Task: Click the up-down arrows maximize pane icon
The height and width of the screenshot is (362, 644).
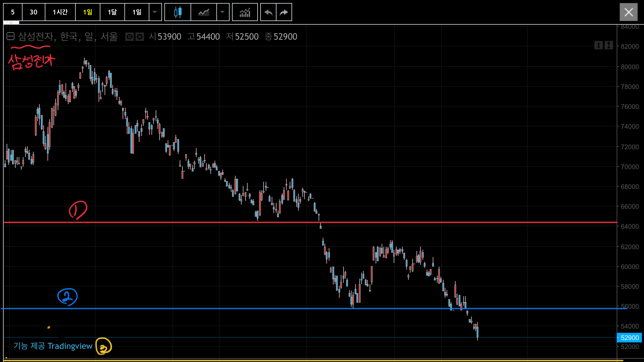Action: [x=609, y=45]
